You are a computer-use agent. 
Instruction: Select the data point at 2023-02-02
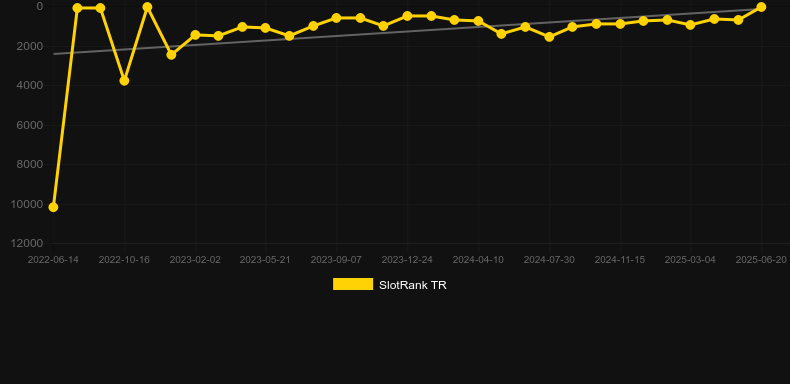pos(195,35)
